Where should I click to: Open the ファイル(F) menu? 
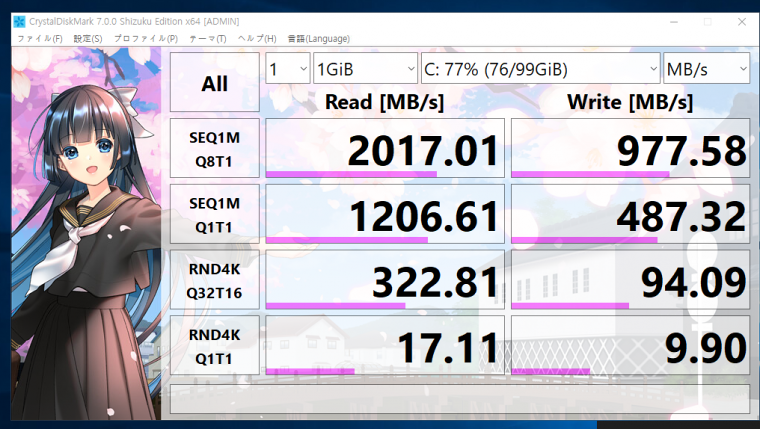click(40, 39)
